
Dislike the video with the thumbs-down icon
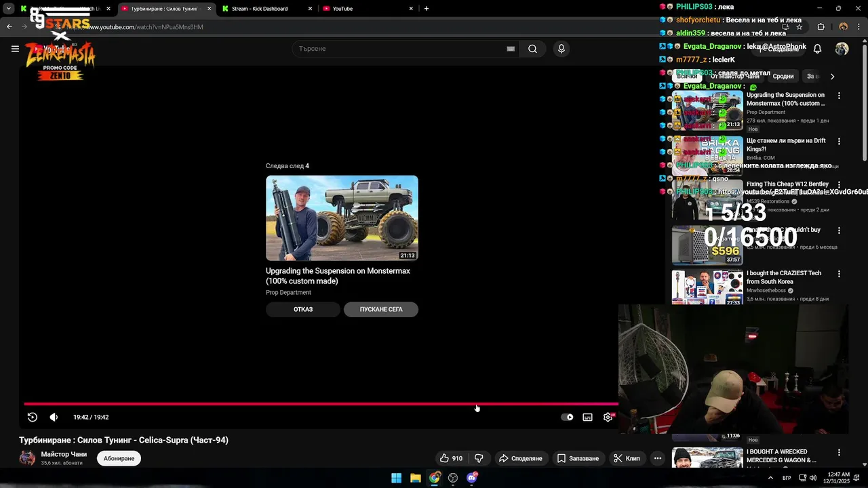pos(479,458)
